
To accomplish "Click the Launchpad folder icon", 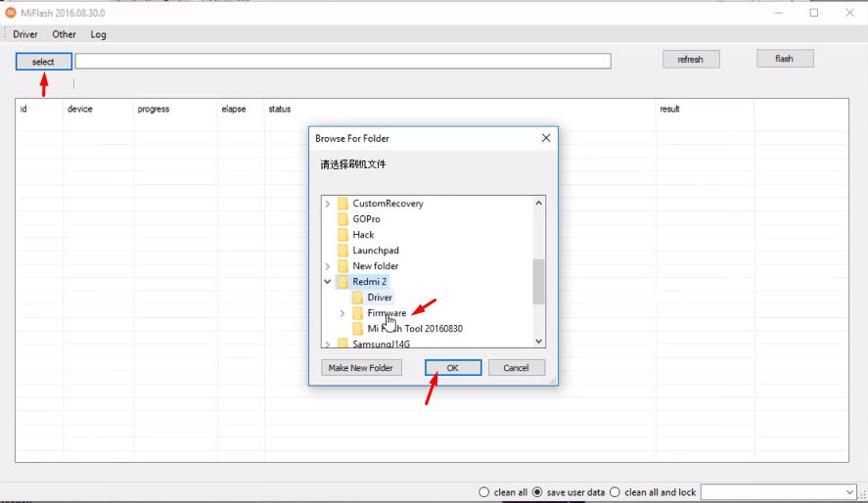I will point(343,251).
